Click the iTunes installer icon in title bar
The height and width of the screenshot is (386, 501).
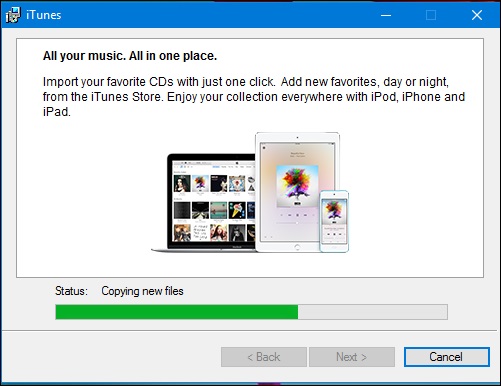13,15
